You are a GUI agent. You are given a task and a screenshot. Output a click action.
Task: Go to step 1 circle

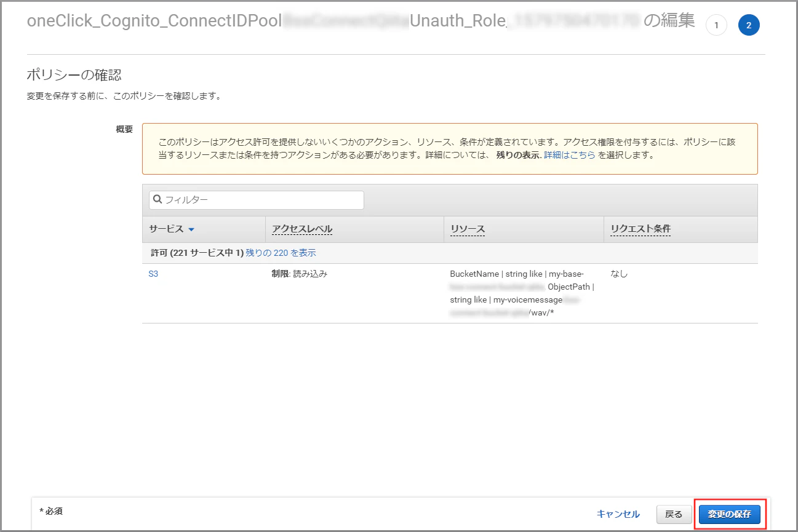pos(716,25)
